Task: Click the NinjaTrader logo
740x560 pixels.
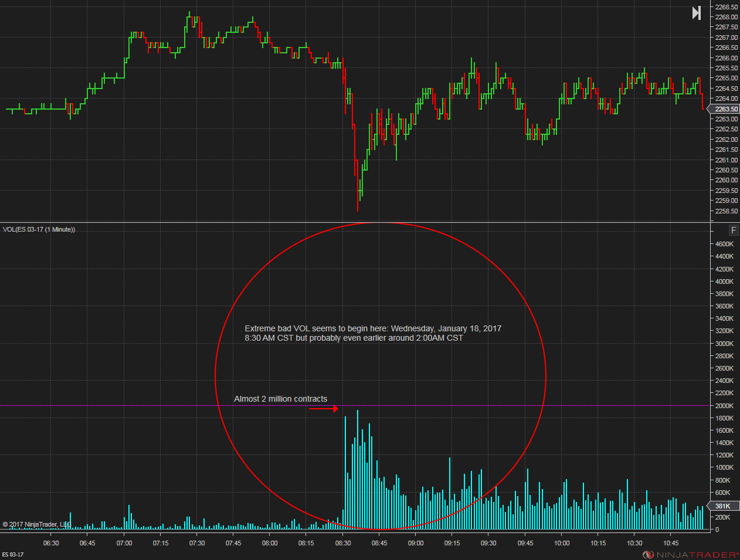Action: [691, 555]
